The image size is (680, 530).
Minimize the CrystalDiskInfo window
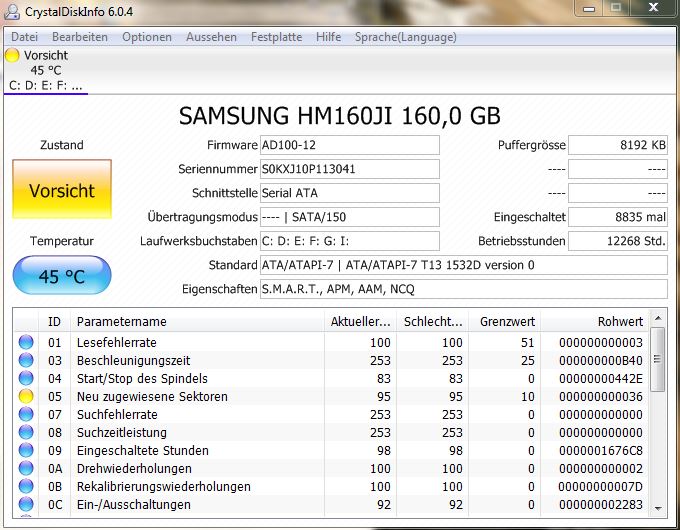click(588, 8)
